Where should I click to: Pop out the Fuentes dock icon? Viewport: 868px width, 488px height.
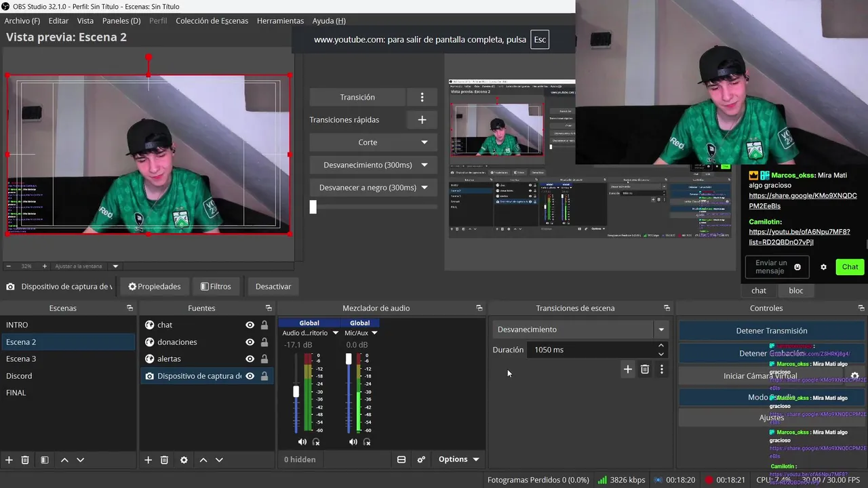[x=269, y=308]
